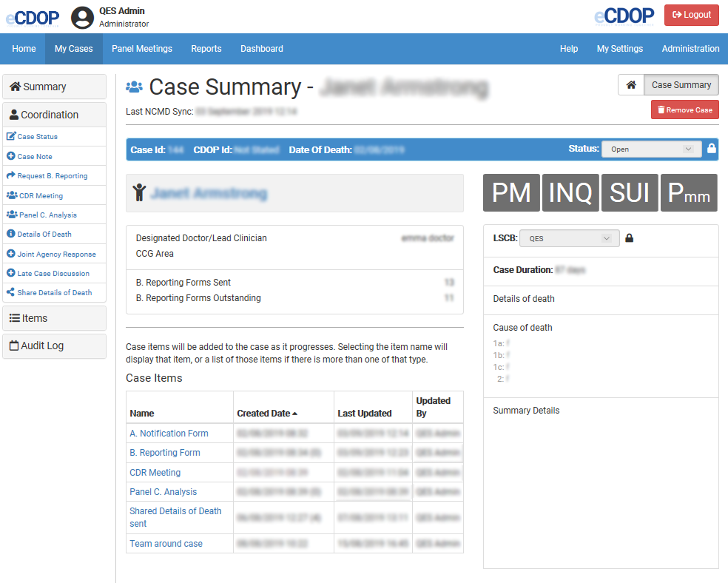Click the INQ indicator tile
728x583 pixels.
[570, 193]
